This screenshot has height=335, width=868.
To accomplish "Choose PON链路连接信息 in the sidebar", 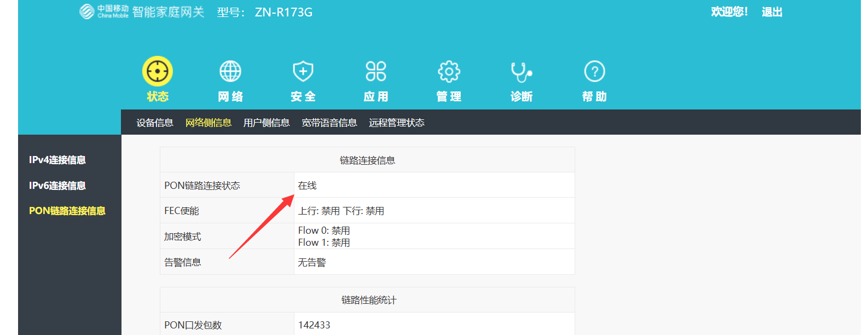I will (67, 211).
